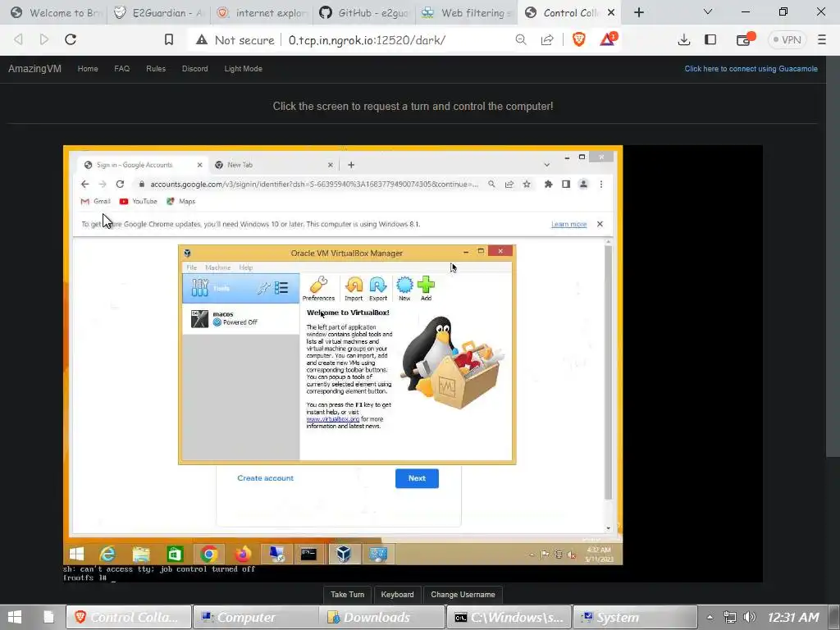Click host volume speaker tray icon

pyautogui.click(x=750, y=617)
